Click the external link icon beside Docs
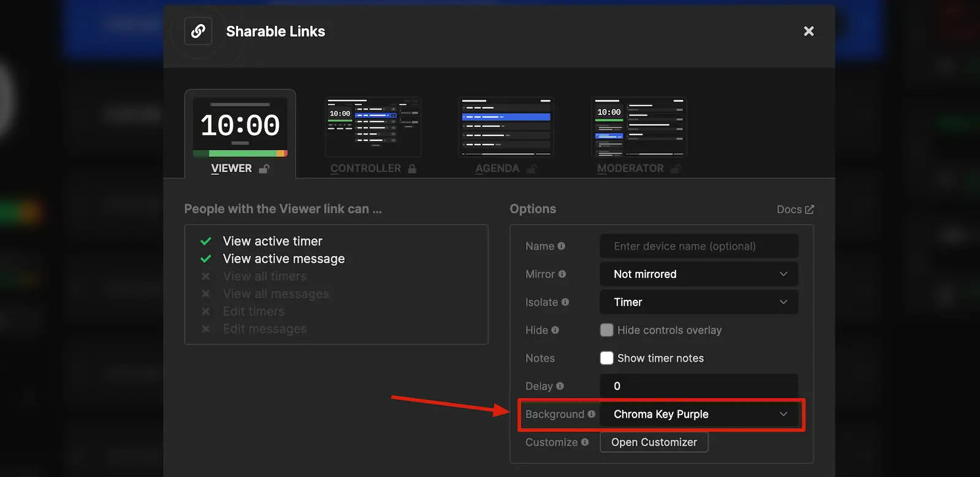980x477 pixels. 809,209
